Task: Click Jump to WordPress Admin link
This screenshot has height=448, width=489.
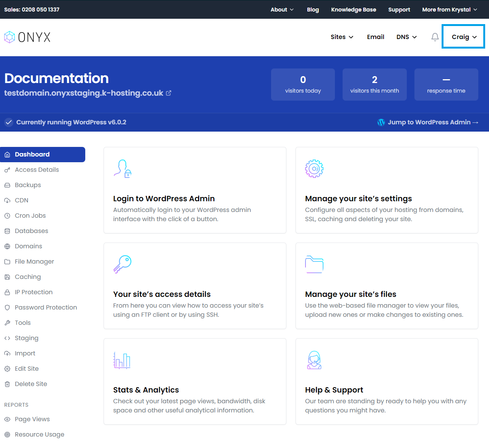Action: pyautogui.click(x=433, y=122)
